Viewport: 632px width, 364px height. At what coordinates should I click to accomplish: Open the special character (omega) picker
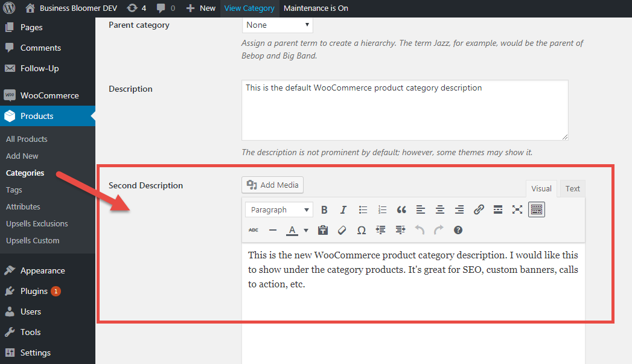[x=362, y=230]
